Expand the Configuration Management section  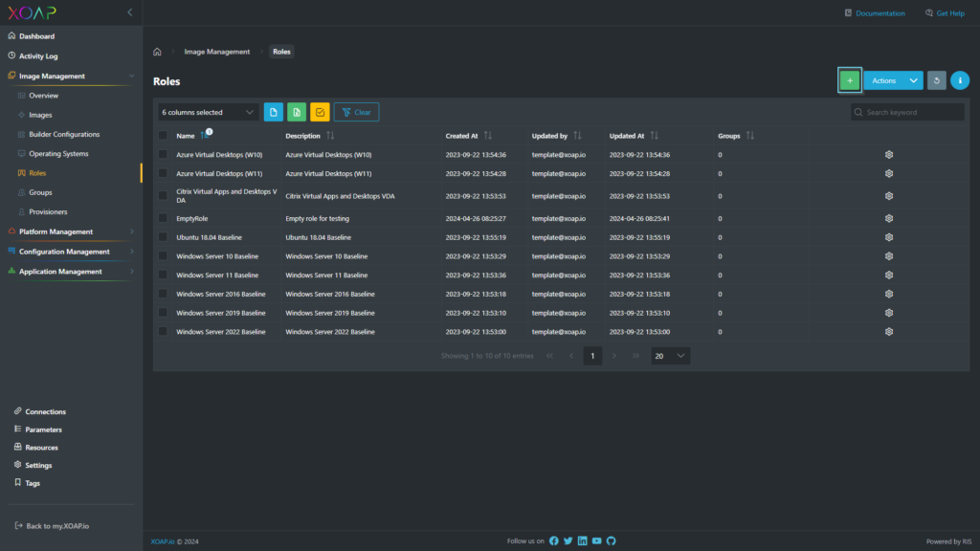(71, 252)
